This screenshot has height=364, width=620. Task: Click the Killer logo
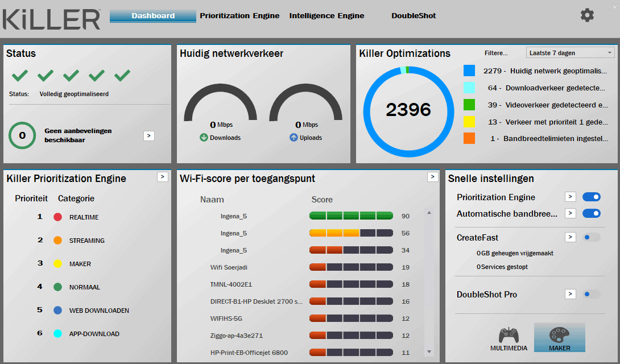click(x=51, y=20)
